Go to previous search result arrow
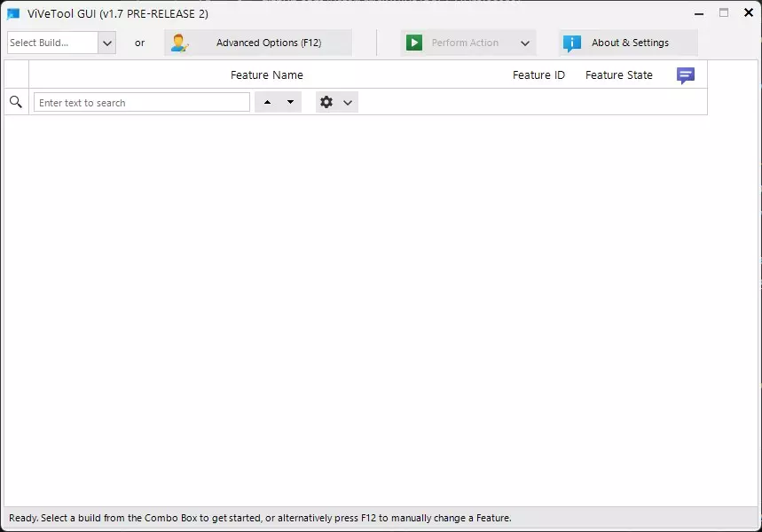This screenshot has width=762, height=532. (x=267, y=102)
